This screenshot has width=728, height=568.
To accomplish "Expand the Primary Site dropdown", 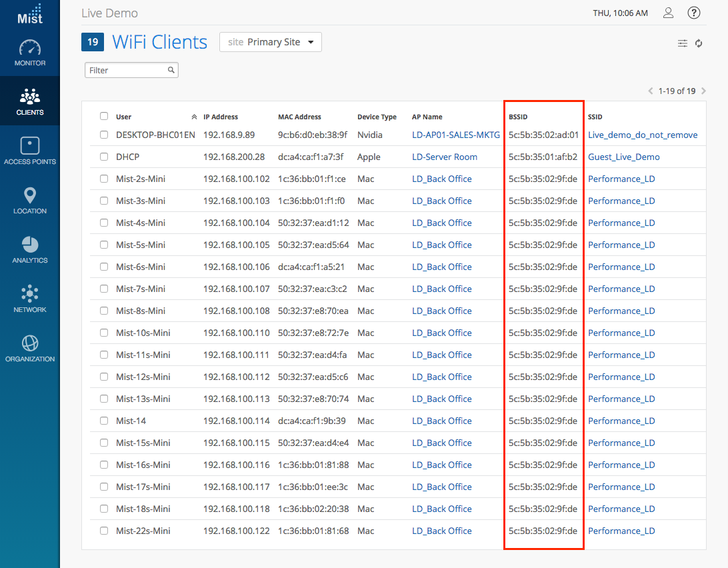I will (x=271, y=42).
